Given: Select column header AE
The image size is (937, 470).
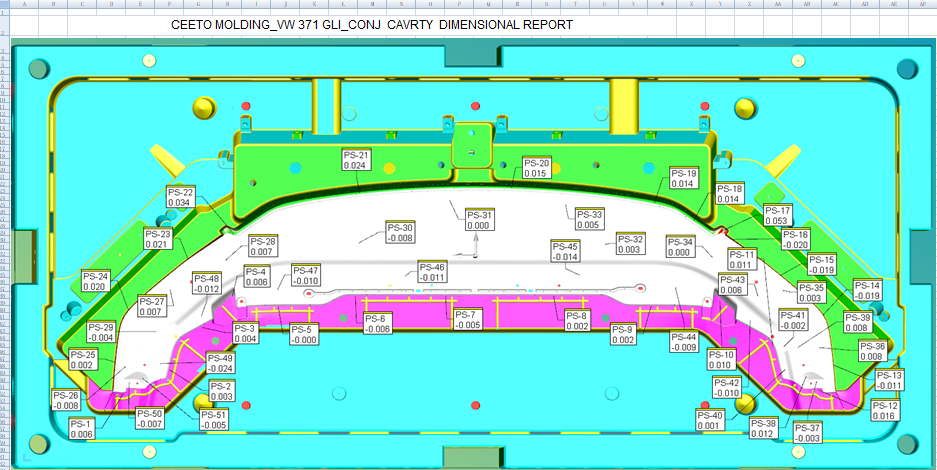Looking at the screenshot, I should [x=893, y=4].
